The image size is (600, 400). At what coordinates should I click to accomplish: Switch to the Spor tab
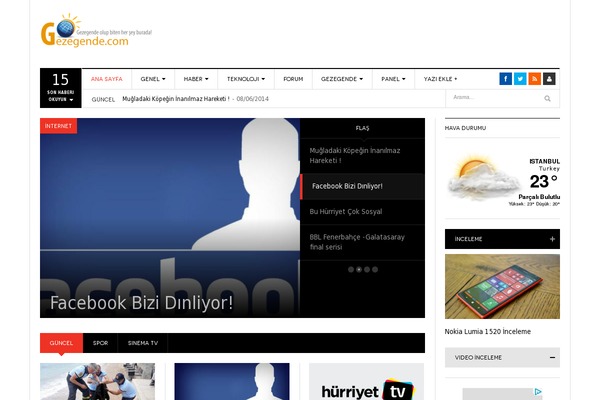pyautogui.click(x=100, y=343)
